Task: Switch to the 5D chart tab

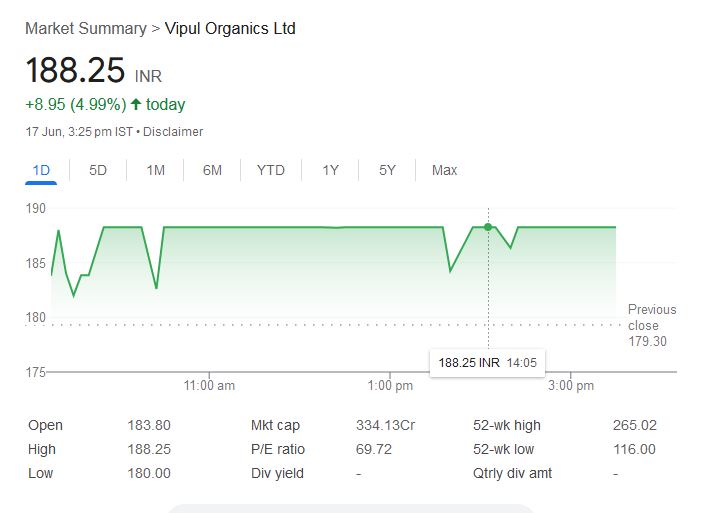Action: click(98, 170)
